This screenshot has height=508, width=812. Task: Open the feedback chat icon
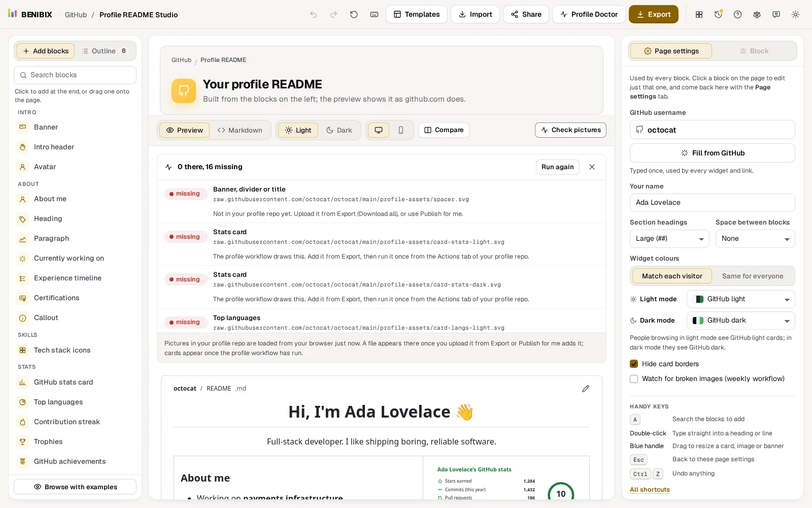click(776, 15)
